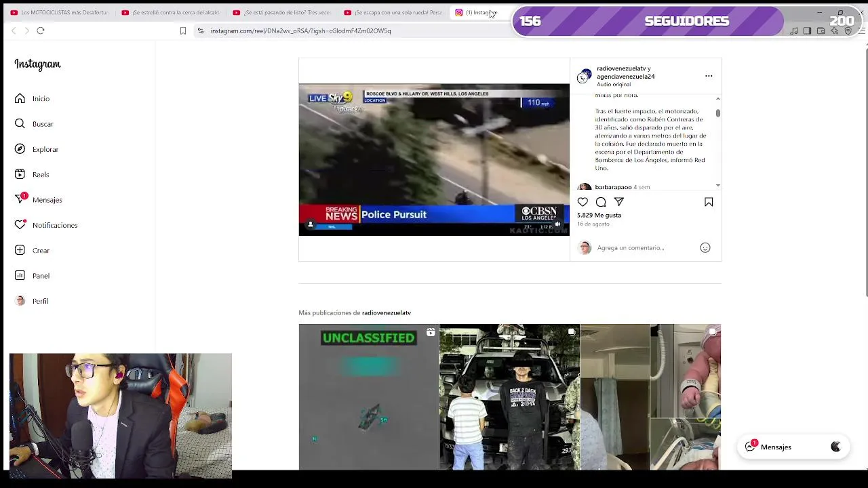The height and width of the screenshot is (488, 868).
Task: Open the Reels icon in sidebar
Action: click(x=20, y=174)
